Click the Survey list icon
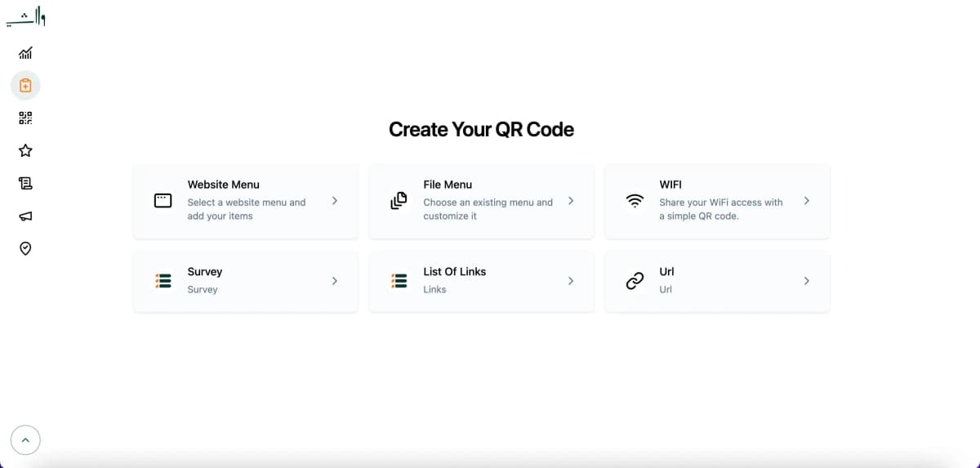Screen dimensions: 980x468 (163, 281)
